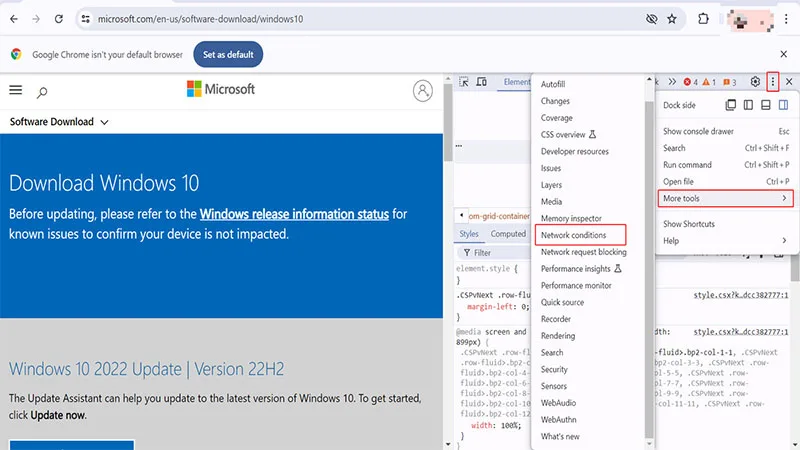Viewport: 800px width, 450px height.
Task: Switch to the Elements tab
Action: 516,82
